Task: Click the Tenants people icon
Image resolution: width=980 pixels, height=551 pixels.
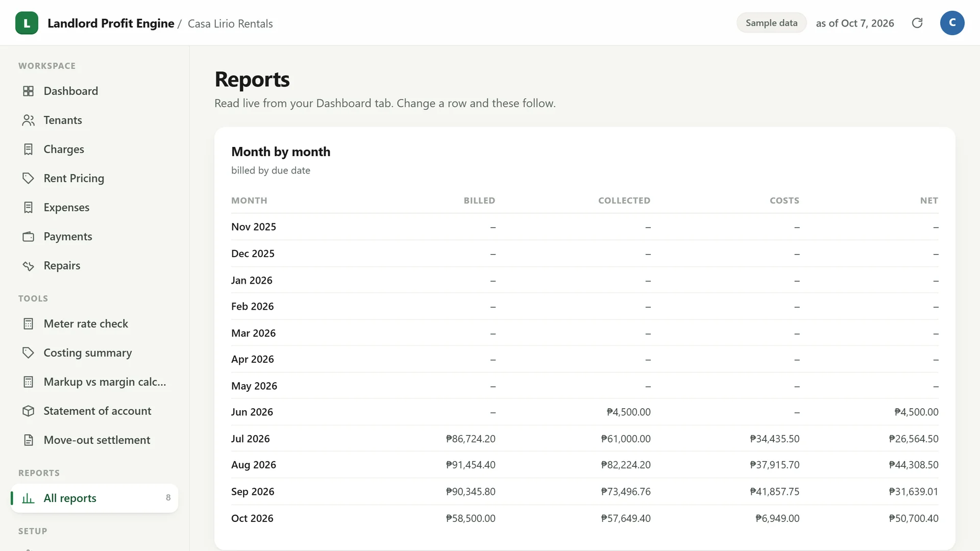Action: point(29,120)
